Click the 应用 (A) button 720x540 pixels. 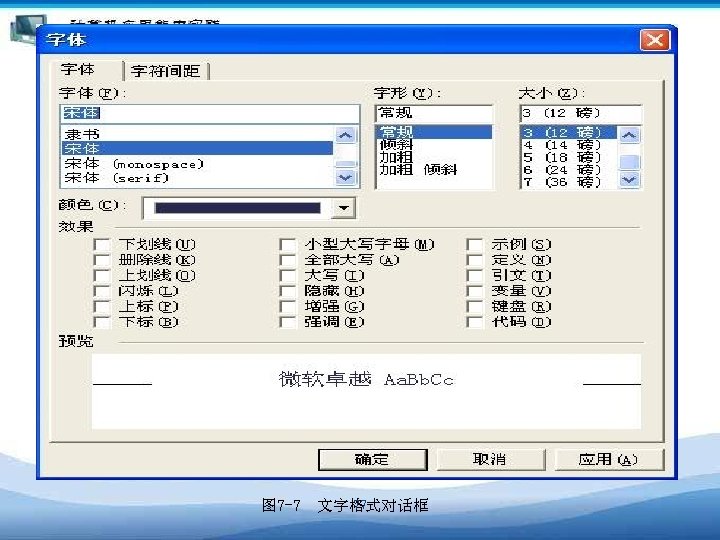coord(609,459)
